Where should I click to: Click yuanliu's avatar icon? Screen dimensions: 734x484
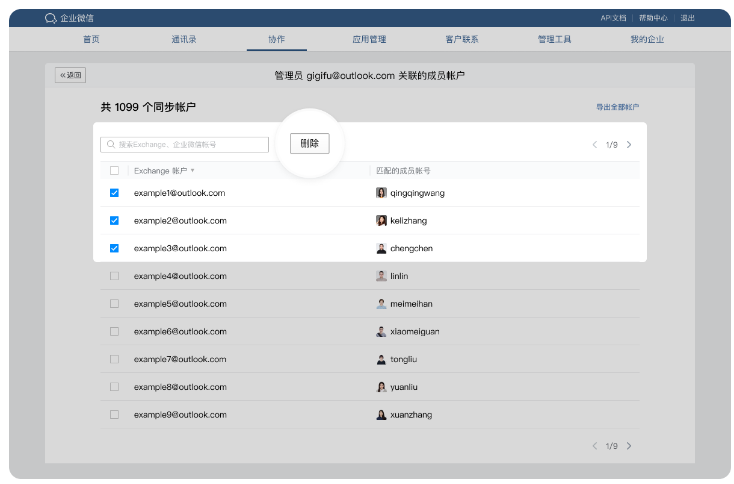point(381,386)
